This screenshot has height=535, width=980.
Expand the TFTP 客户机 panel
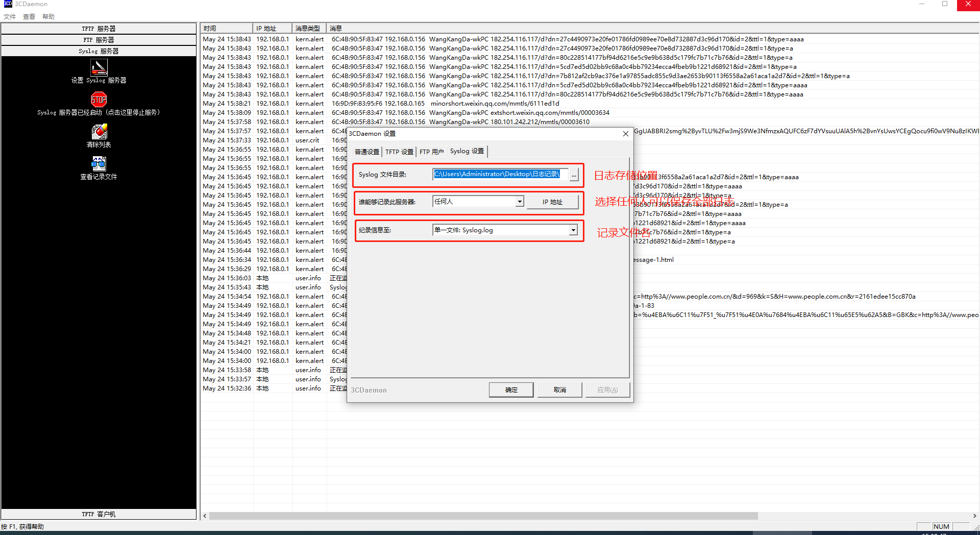pyautogui.click(x=99, y=514)
